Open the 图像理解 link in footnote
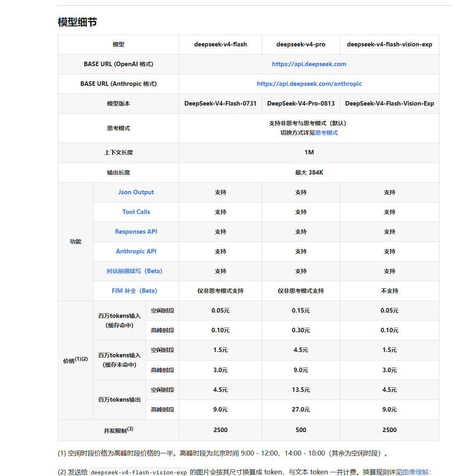The width and height of the screenshot is (455, 476). [417, 472]
